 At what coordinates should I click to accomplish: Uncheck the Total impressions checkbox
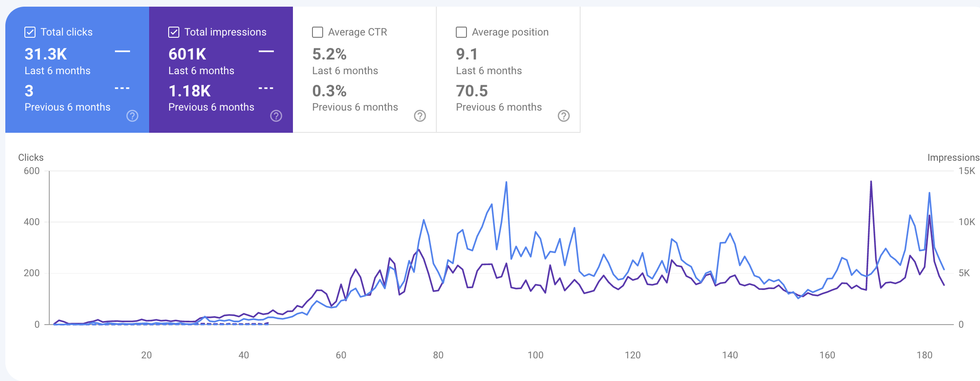coord(174,32)
